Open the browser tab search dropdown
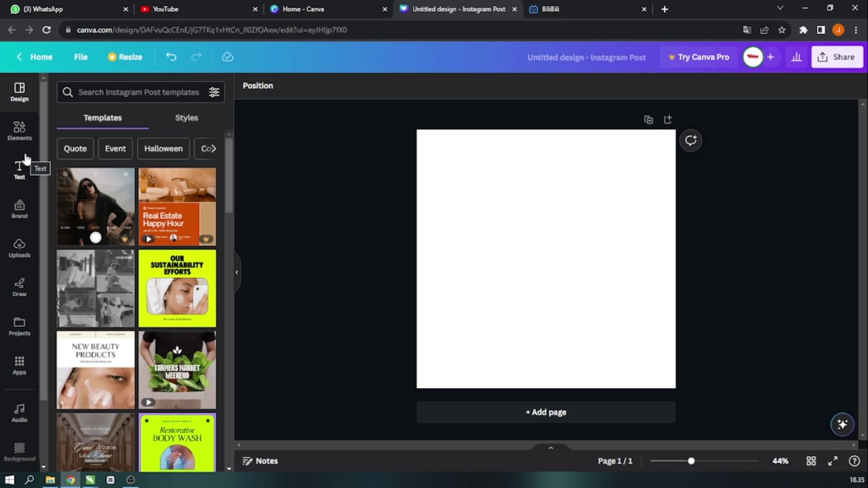This screenshot has height=488, width=868. tap(780, 8)
